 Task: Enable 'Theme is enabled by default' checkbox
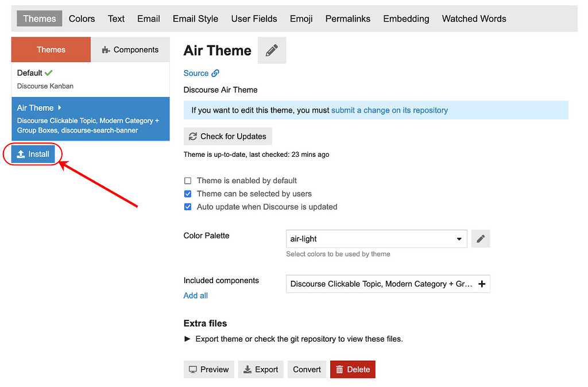(188, 180)
